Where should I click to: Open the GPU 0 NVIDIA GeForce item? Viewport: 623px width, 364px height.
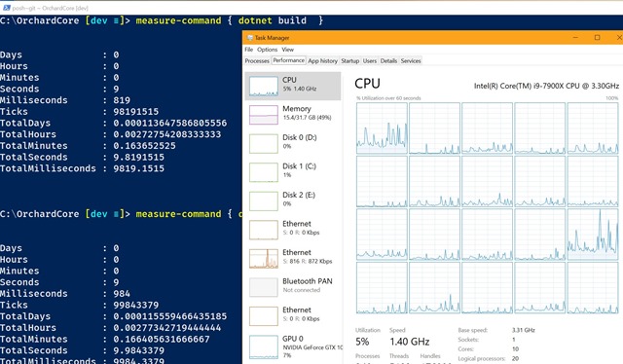point(293,346)
